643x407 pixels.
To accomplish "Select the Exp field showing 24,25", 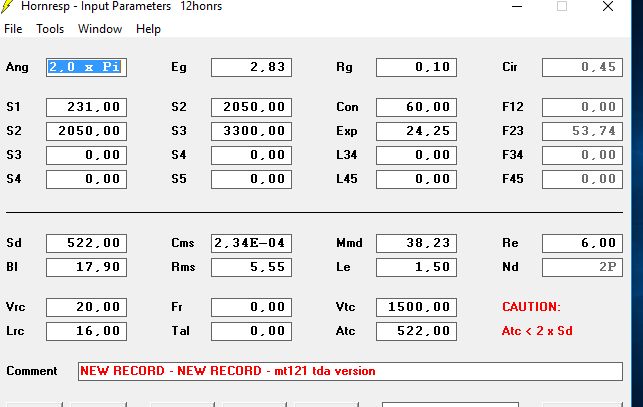I will pos(416,131).
